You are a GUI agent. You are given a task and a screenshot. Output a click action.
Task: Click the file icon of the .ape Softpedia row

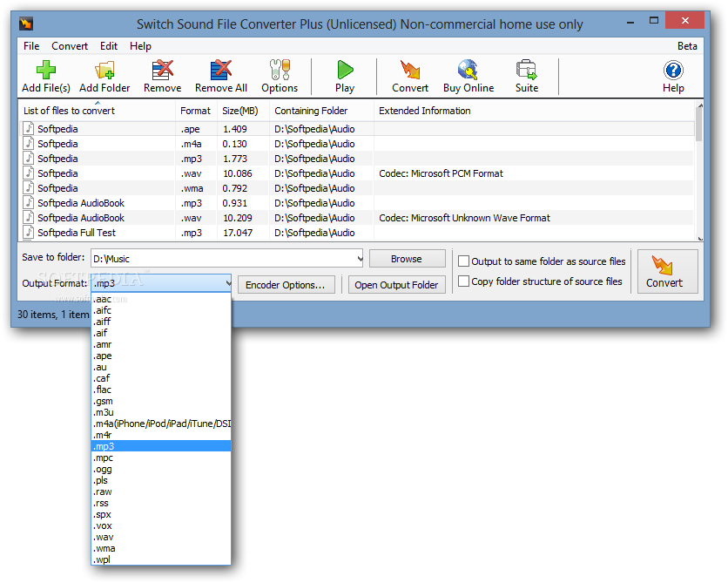[x=29, y=128]
